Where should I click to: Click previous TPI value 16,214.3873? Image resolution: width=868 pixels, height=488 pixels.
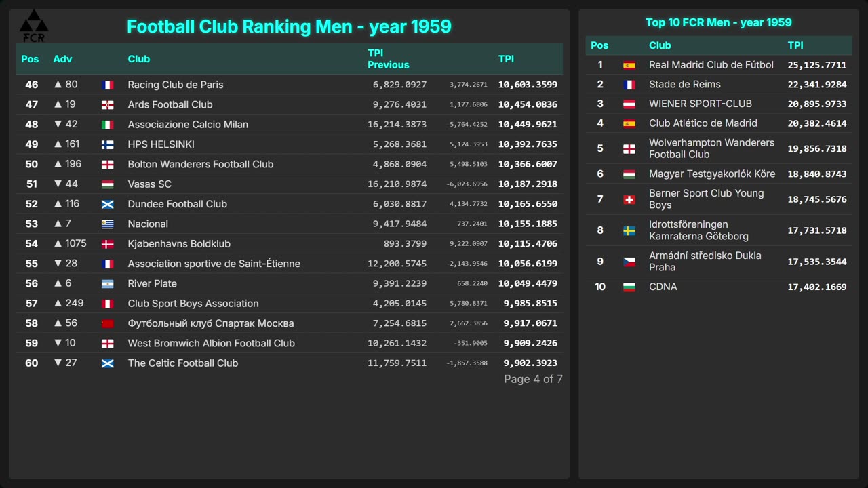point(397,125)
